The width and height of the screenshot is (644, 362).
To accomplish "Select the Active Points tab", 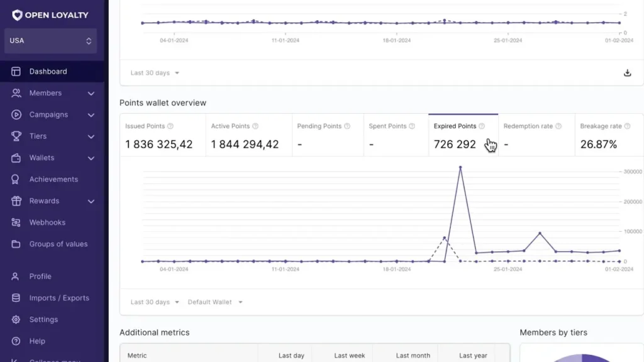I will [x=249, y=135].
